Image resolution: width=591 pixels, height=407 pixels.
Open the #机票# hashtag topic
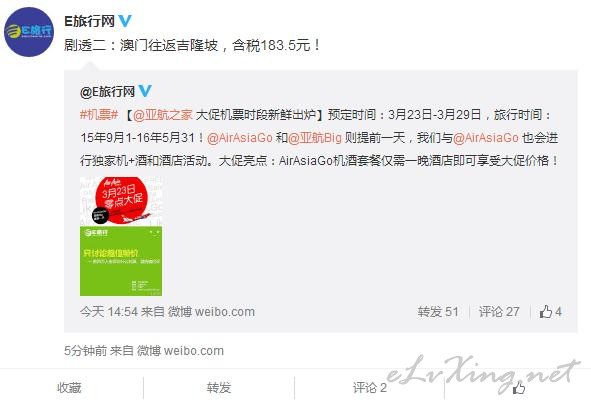tap(99, 115)
